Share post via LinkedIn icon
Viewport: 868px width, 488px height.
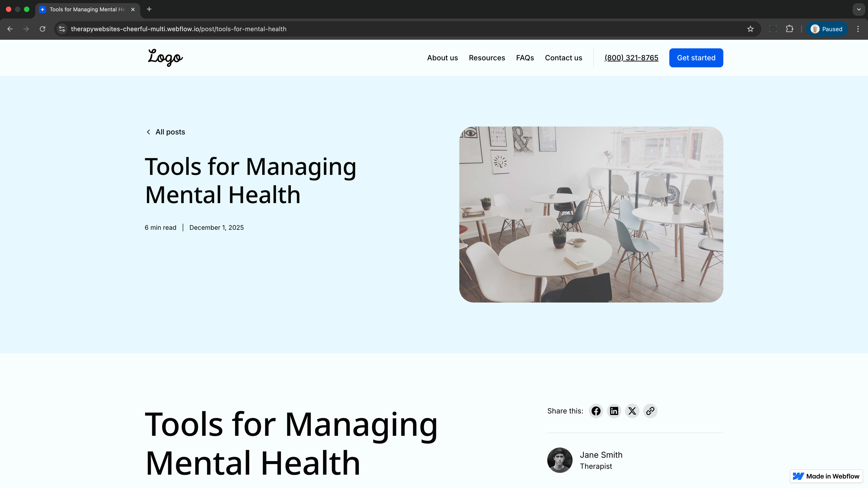coord(614,411)
